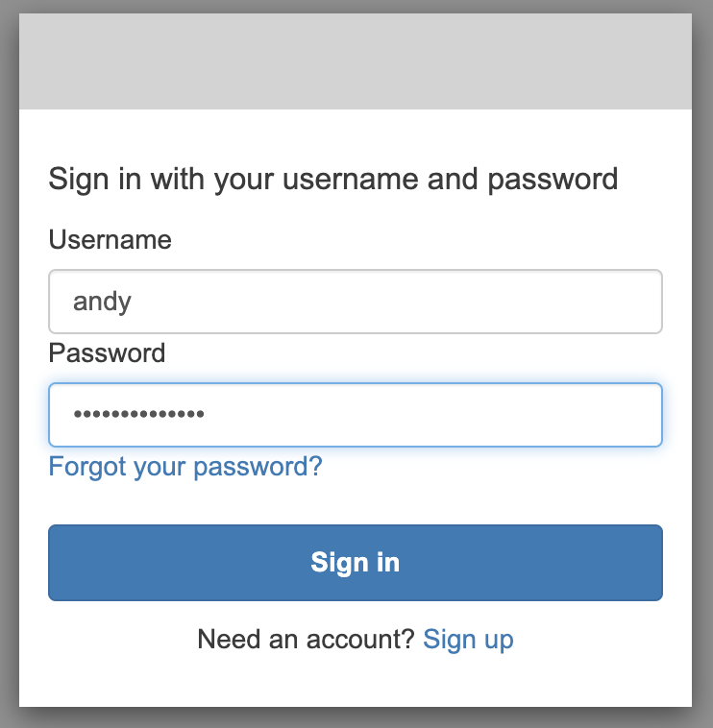Click the Password label text
This screenshot has width=713, height=728.
[x=107, y=352]
